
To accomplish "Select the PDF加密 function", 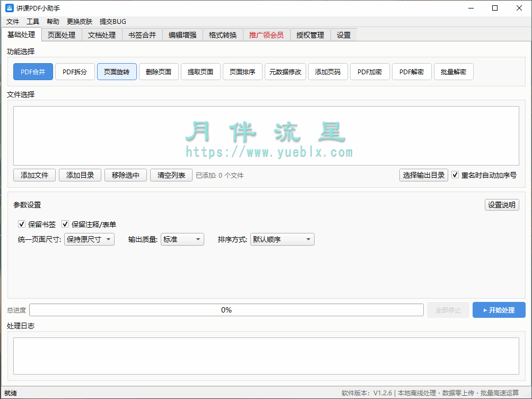I will pyautogui.click(x=370, y=72).
